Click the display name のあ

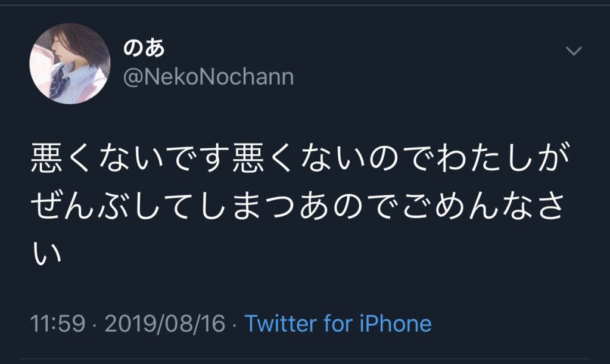point(144,48)
